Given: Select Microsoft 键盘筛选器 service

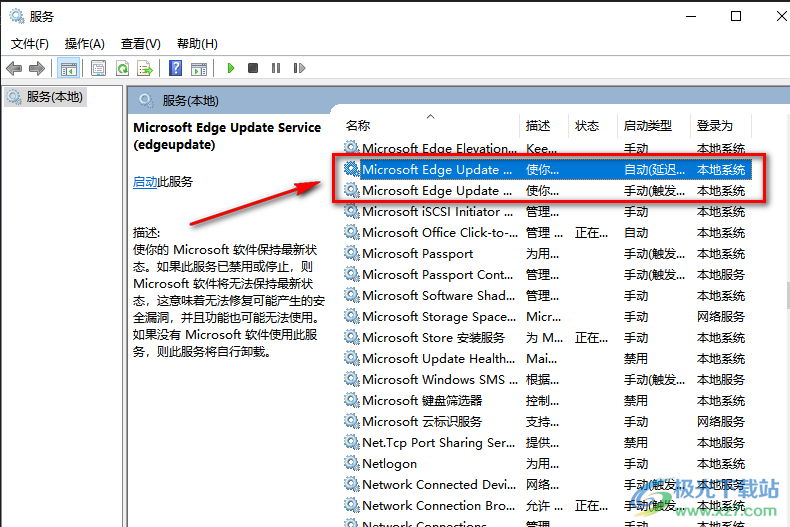Looking at the screenshot, I should [547, 401].
